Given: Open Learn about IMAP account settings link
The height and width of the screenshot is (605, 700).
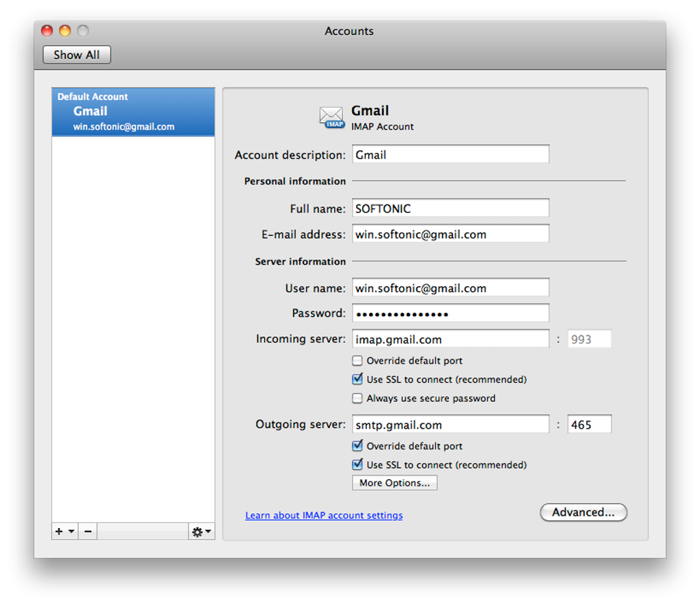Looking at the screenshot, I should tap(324, 515).
